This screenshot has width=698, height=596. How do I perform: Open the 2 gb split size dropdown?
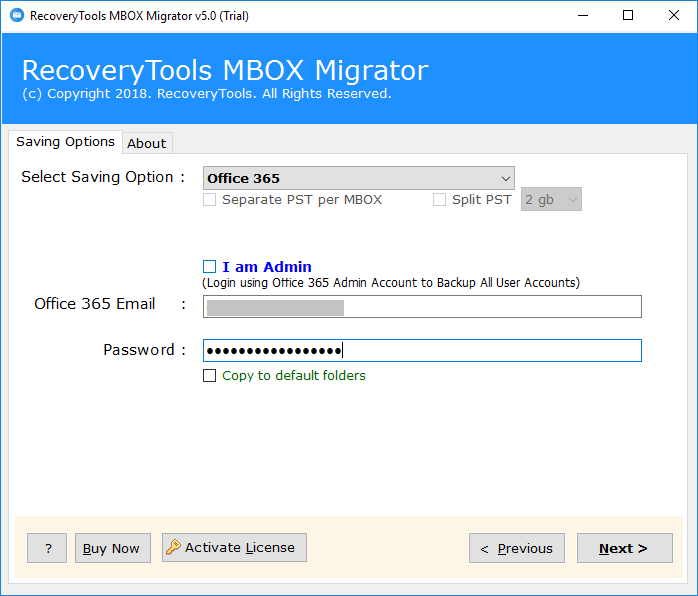[x=551, y=199]
